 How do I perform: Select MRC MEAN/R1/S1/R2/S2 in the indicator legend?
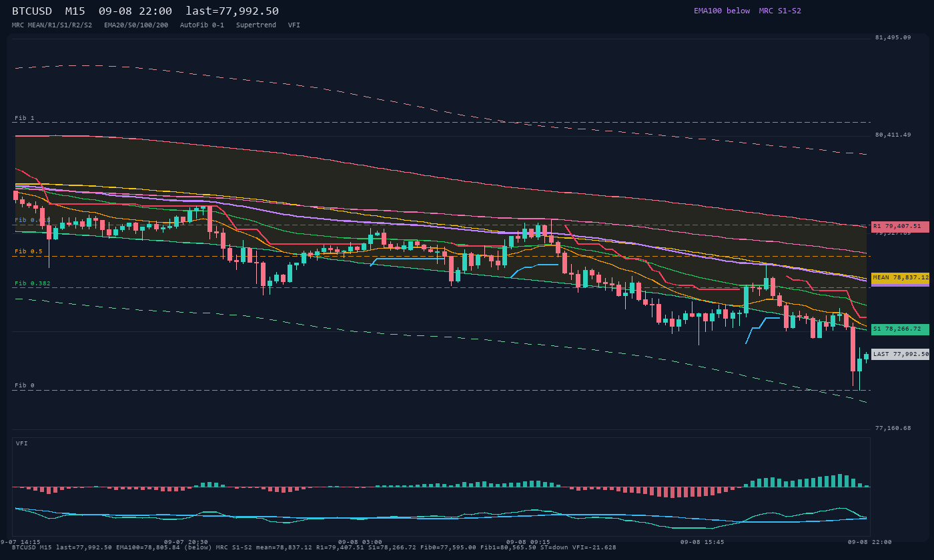click(52, 25)
